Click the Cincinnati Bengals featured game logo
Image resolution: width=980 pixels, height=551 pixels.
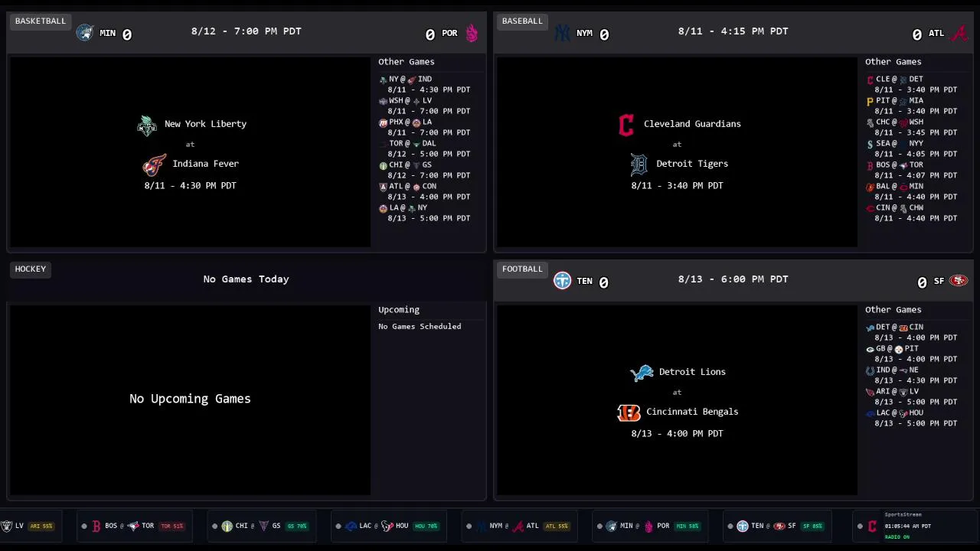click(x=629, y=412)
